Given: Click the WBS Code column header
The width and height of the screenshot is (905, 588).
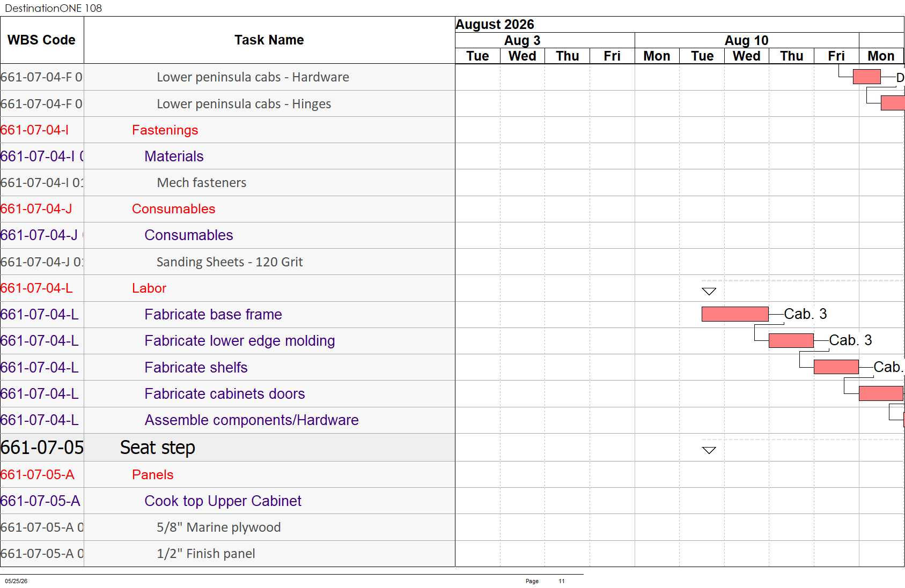Looking at the screenshot, I should pyautogui.click(x=42, y=40).
